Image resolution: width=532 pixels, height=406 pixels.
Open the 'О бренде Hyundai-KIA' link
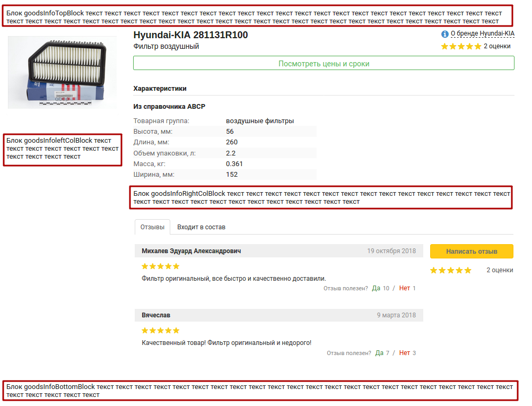(482, 33)
